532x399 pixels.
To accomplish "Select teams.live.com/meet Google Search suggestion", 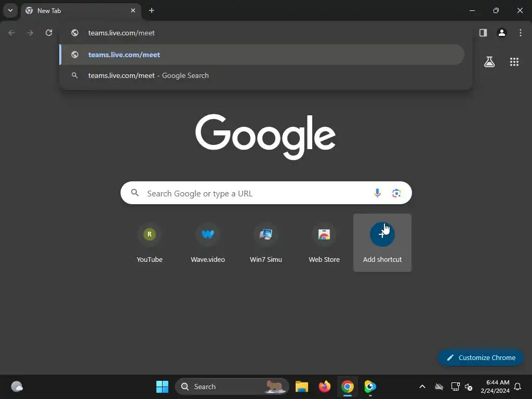I will tap(262, 75).
